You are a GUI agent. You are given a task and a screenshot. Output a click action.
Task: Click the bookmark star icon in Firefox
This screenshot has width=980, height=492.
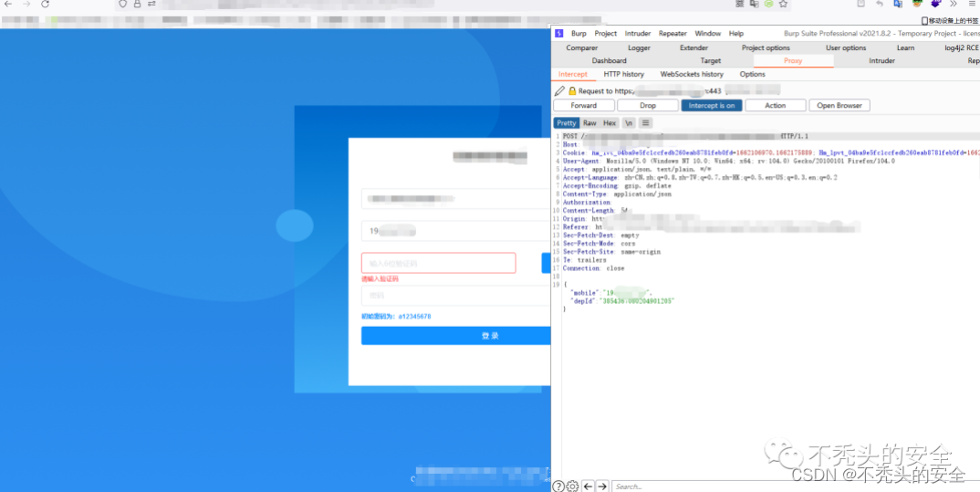coord(783,4)
